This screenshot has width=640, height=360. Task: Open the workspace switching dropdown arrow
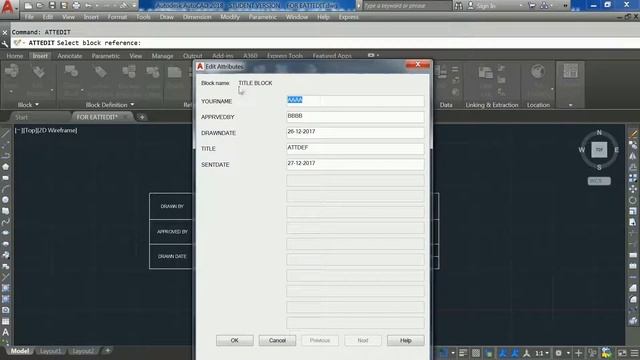(568, 353)
